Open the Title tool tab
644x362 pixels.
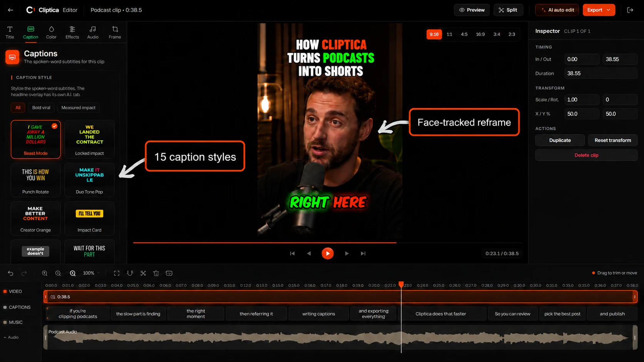click(x=10, y=32)
